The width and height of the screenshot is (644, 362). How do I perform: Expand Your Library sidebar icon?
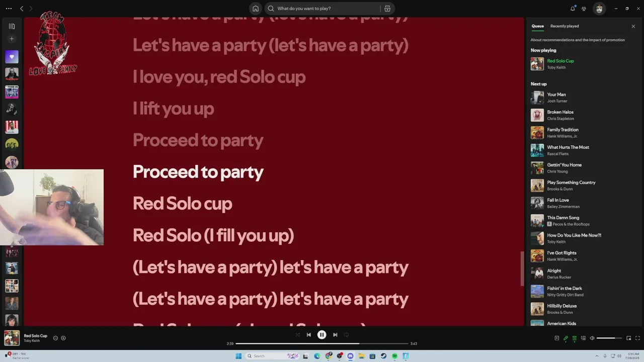coord(12,26)
